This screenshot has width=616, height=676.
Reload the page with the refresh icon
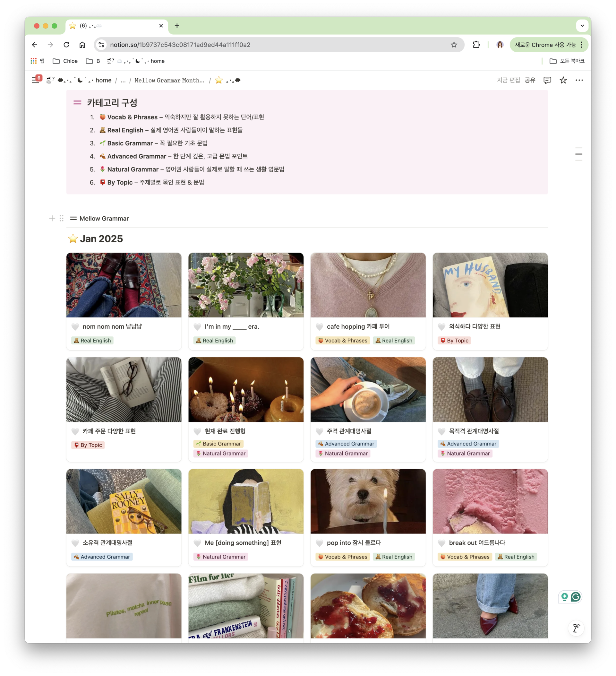coord(66,45)
